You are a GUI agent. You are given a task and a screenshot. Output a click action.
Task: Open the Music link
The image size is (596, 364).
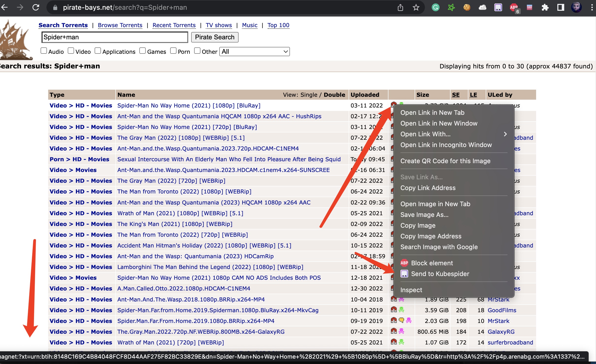pyautogui.click(x=250, y=25)
